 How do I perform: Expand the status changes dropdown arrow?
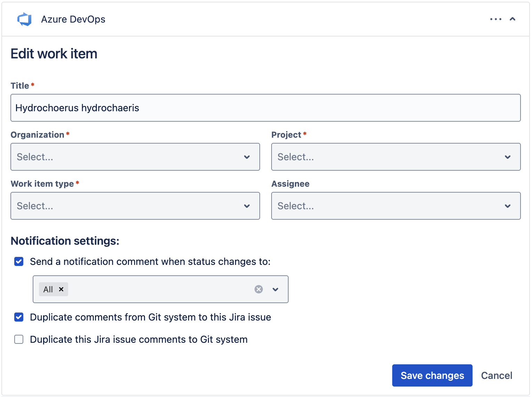pyautogui.click(x=275, y=289)
